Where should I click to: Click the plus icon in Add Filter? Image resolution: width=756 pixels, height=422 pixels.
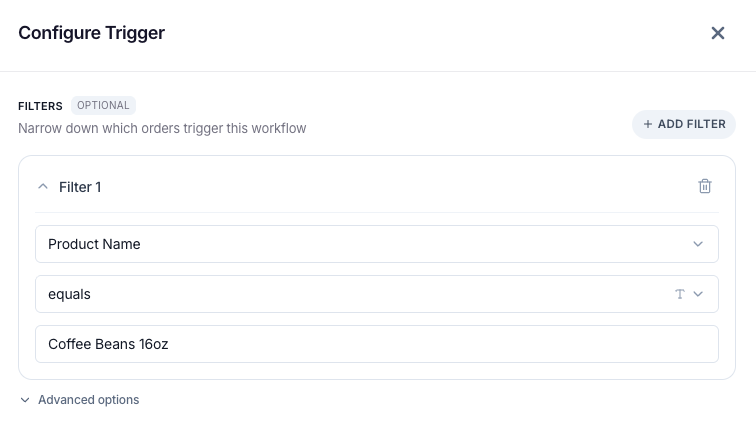[648, 124]
